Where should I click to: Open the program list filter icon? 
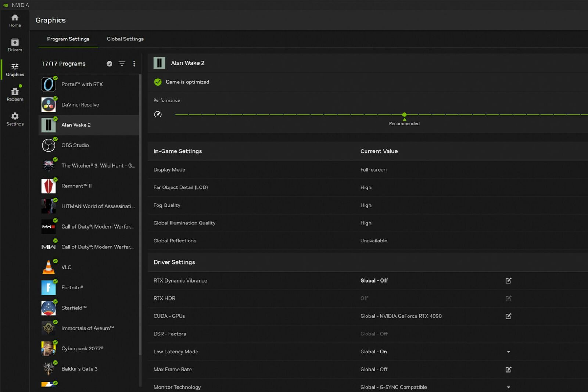click(x=122, y=64)
